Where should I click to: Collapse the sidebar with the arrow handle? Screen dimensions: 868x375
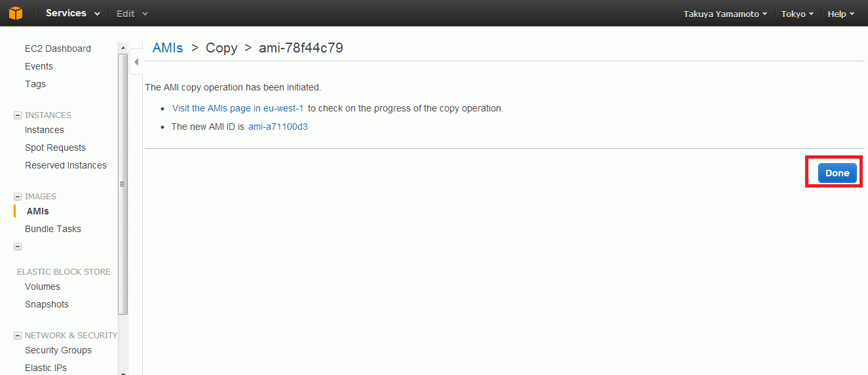point(136,62)
